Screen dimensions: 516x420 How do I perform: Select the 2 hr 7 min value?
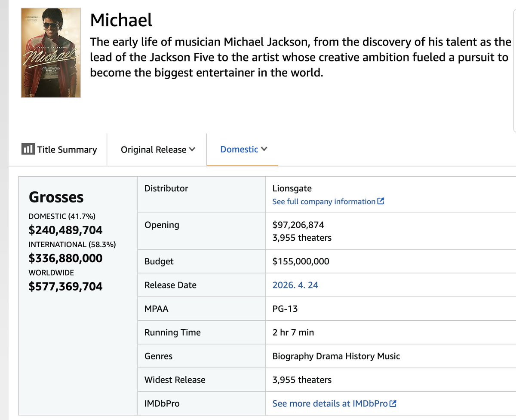(293, 332)
